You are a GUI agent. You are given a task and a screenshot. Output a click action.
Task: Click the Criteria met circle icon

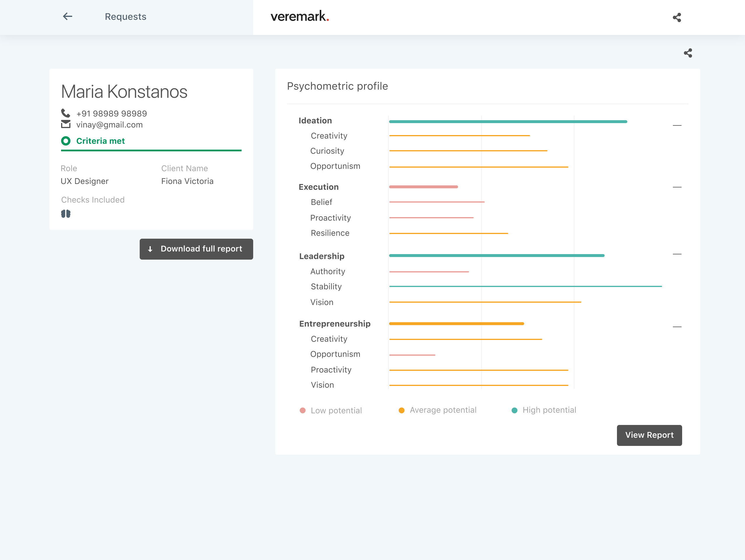click(66, 141)
